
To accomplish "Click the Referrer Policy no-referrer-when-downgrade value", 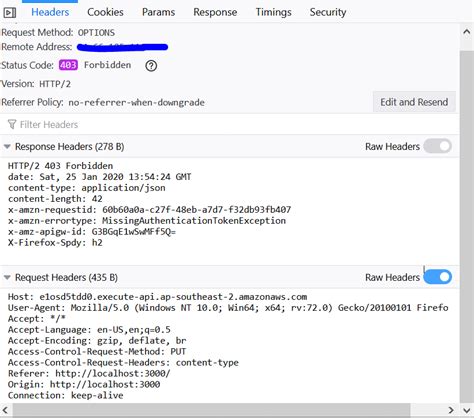I will 136,102.
